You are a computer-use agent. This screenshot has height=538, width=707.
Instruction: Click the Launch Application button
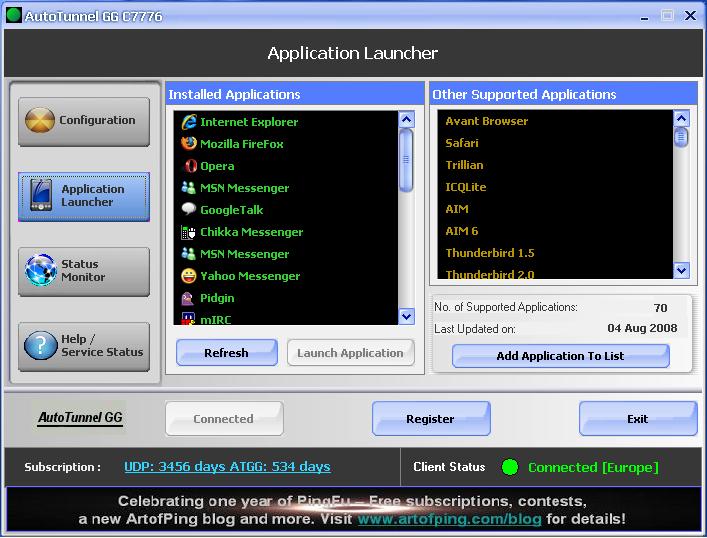tap(350, 352)
